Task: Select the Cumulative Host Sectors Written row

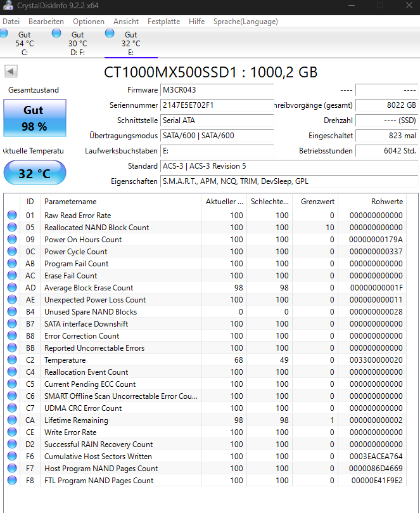Action: 205,456
